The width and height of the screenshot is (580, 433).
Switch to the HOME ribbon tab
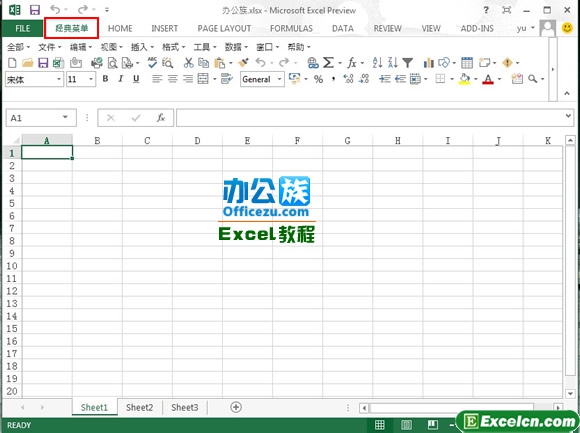point(120,28)
